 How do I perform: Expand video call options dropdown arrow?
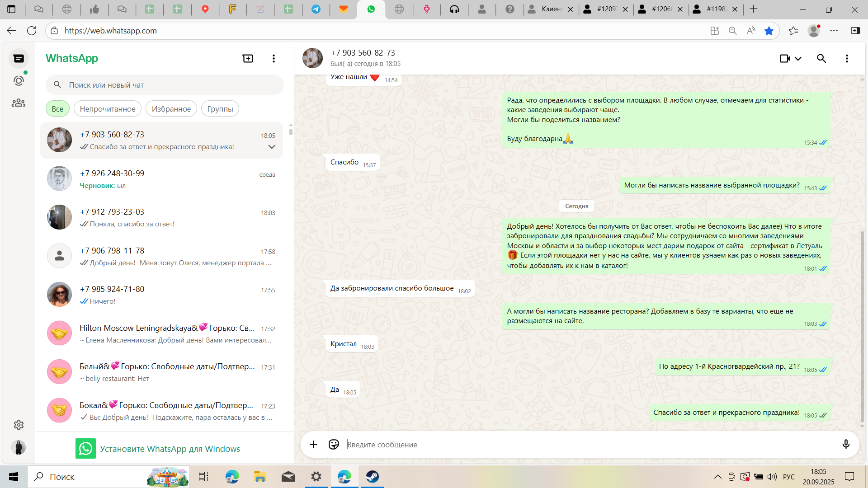click(798, 58)
